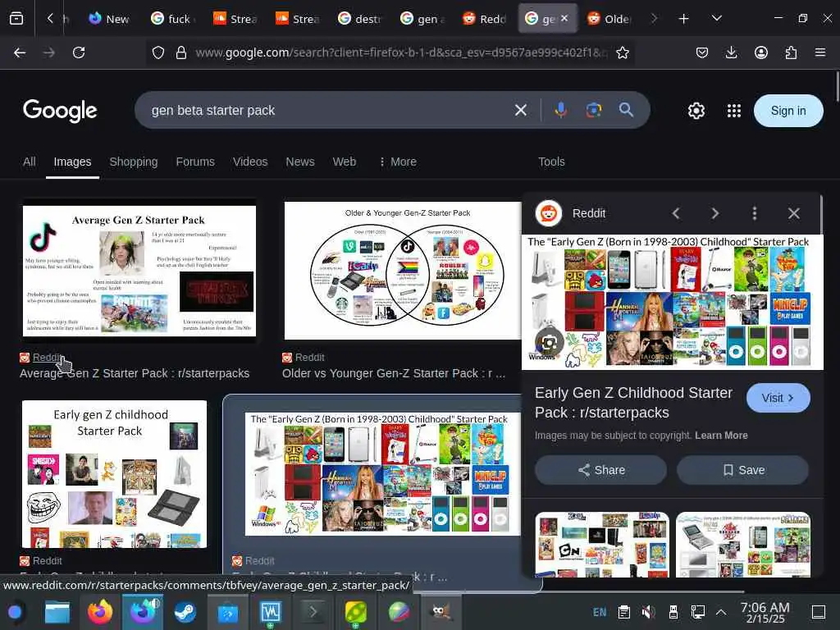This screenshot has height=630, width=840.
Task: Click the Sign in button
Action: point(788,111)
